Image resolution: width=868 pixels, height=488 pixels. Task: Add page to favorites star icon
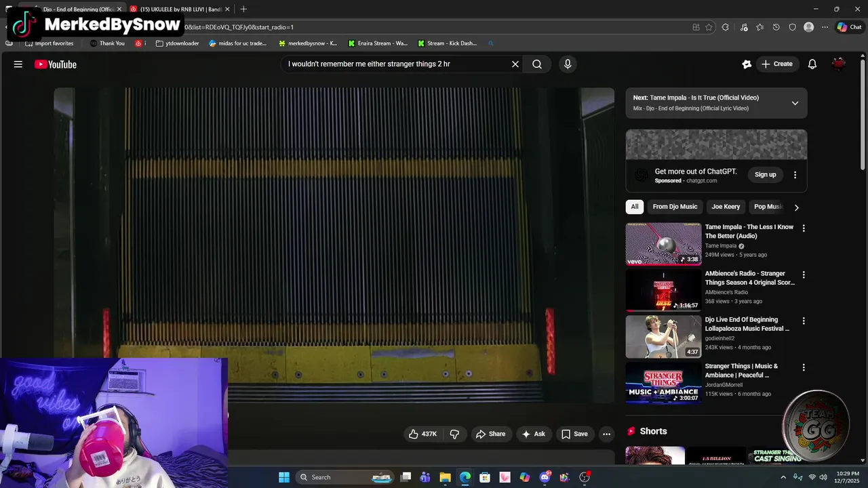click(x=709, y=27)
